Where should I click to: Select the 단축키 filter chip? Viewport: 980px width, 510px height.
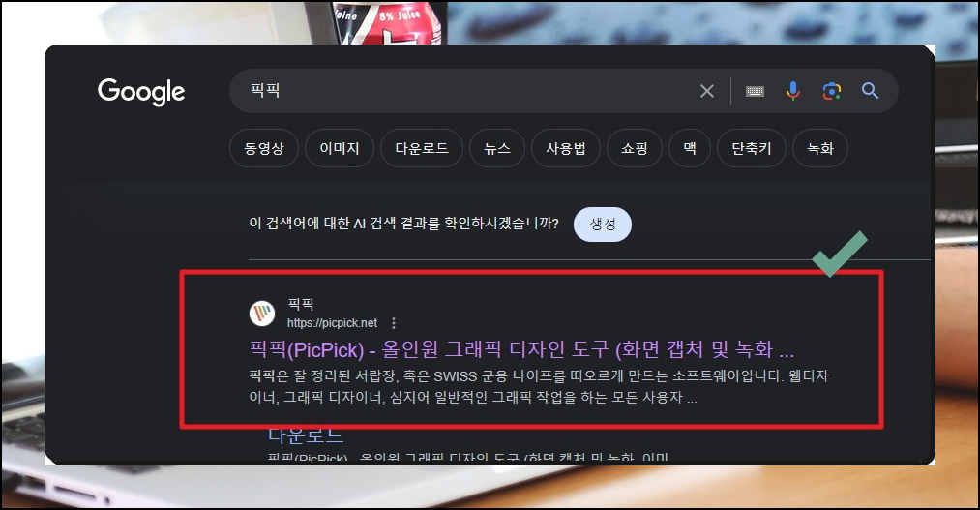(752, 149)
